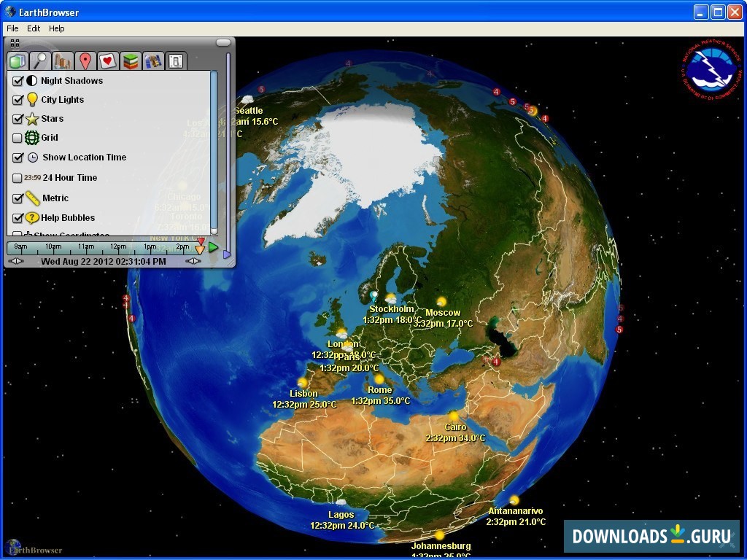Click the green play button on timeline

tap(212, 247)
